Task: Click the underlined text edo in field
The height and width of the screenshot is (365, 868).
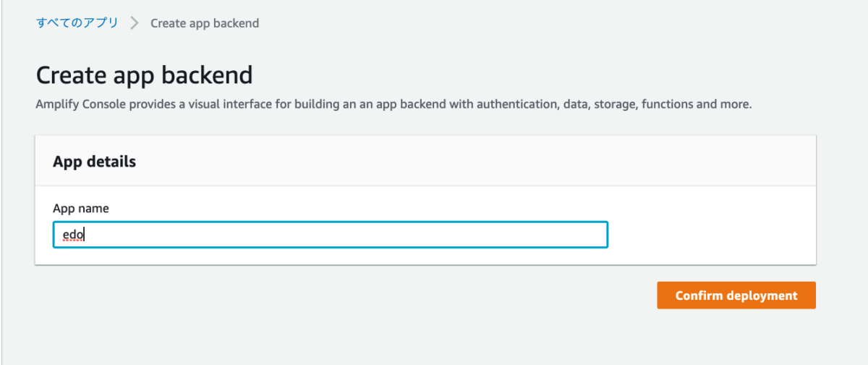Action: pos(75,235)
